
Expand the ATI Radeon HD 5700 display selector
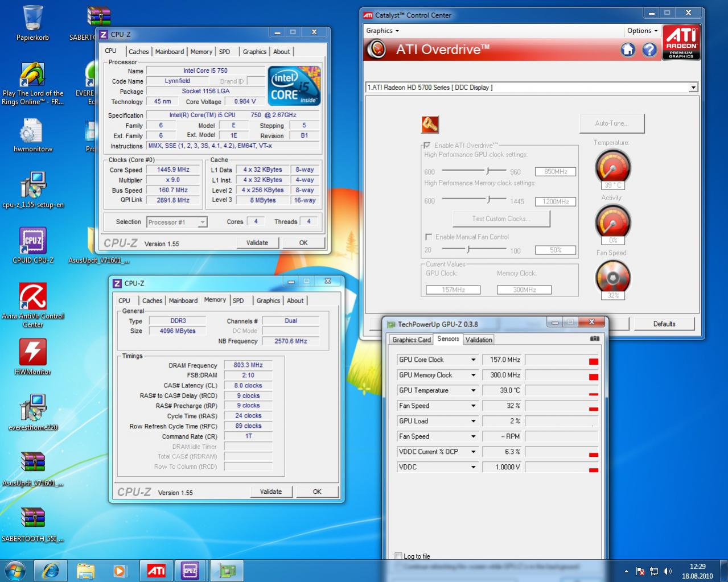coord(693,88)
